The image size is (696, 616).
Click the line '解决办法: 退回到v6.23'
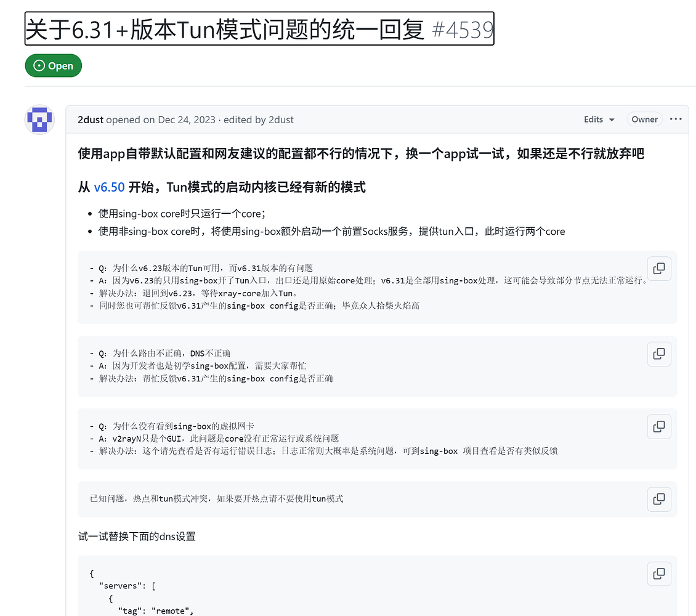tap(193, 293)
